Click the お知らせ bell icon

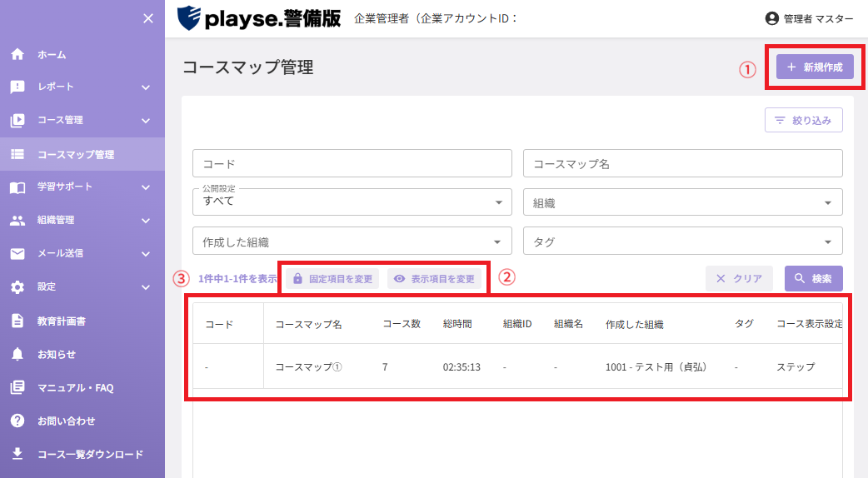(17, 354)
